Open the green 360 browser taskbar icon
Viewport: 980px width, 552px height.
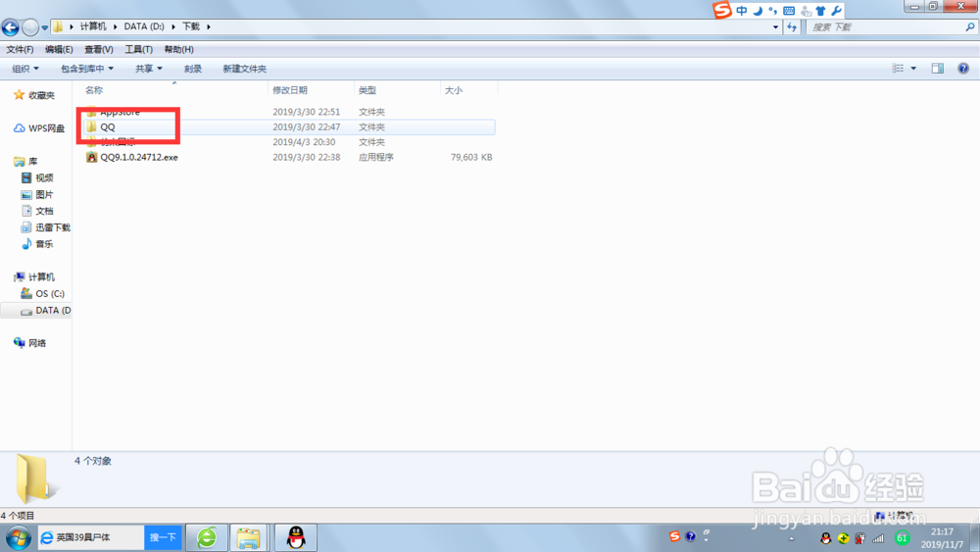point(207,537)
